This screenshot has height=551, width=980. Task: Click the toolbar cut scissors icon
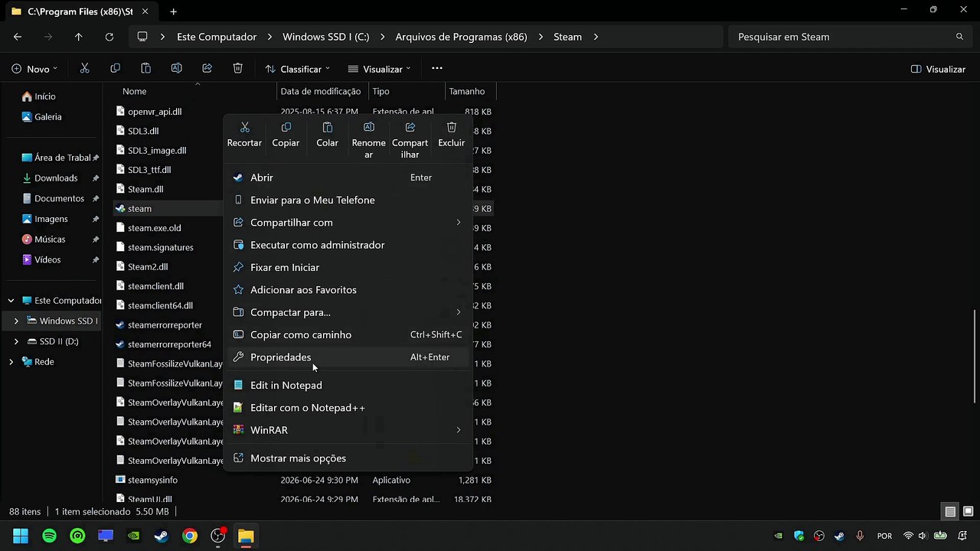click(85, 68)
